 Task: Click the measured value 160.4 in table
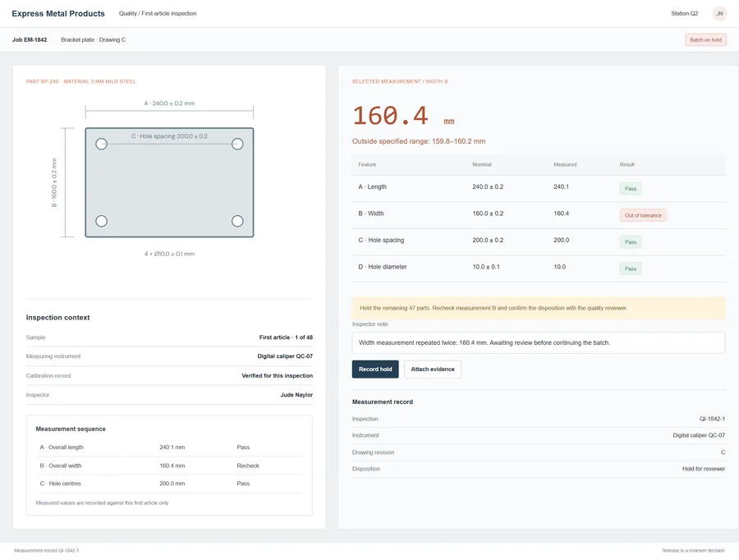[561, 213]
